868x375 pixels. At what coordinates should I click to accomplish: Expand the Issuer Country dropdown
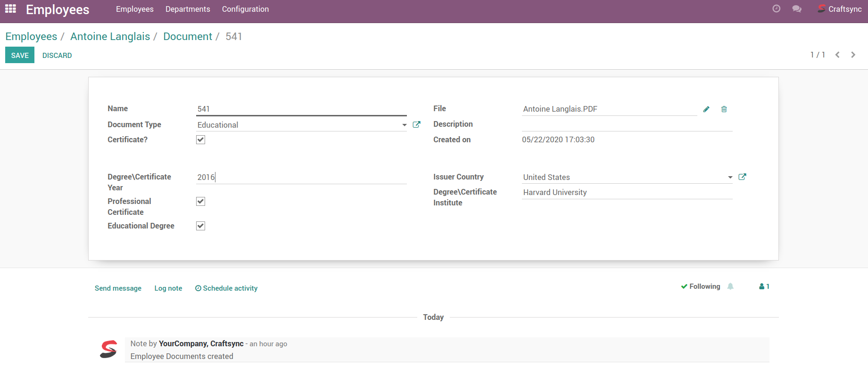click(x=730, y=178)
